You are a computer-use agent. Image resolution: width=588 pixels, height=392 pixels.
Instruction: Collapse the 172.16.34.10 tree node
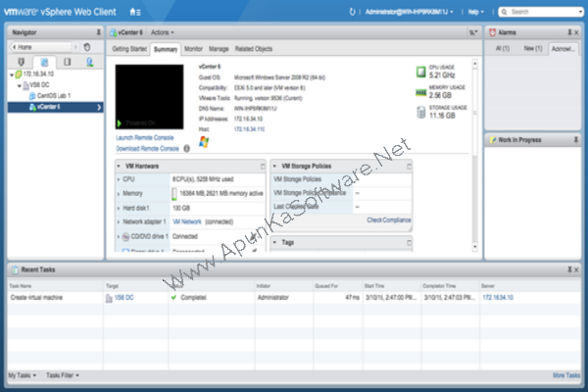(11, 74)
